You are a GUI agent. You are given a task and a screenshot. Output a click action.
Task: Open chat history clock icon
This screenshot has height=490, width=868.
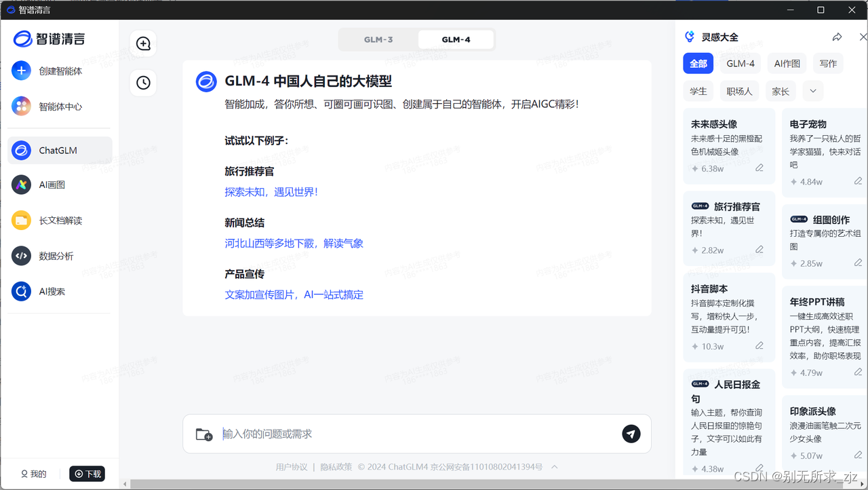143,83
